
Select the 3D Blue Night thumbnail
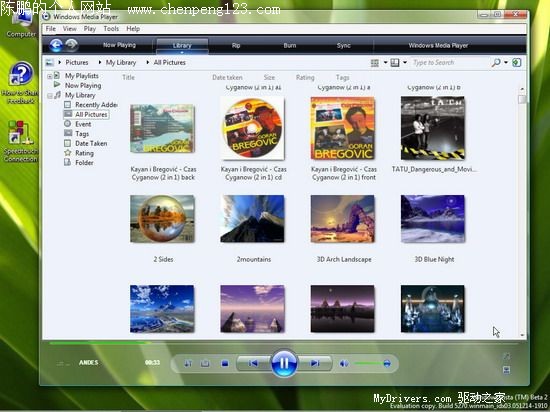click(x=433, y=219)
